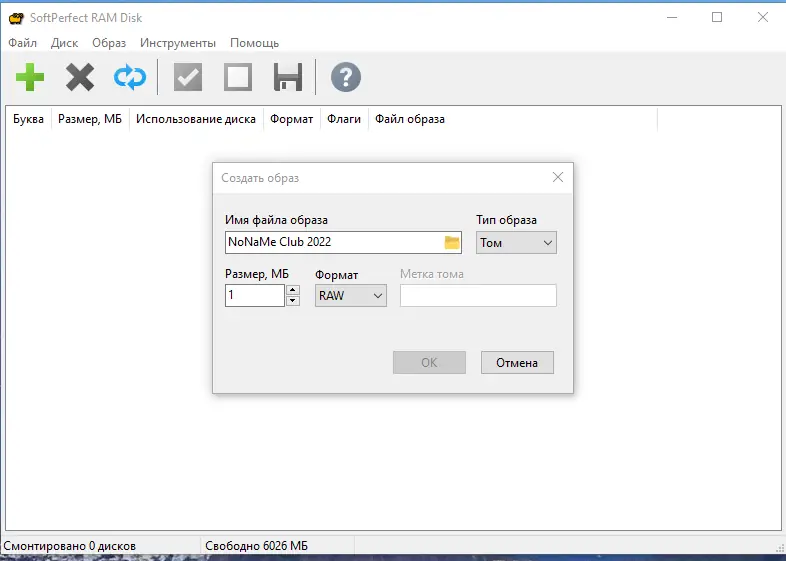Maximize the SoftPerfect RAM Disk window
Viewport: 786px width, 561px height.
pos(717,18)
